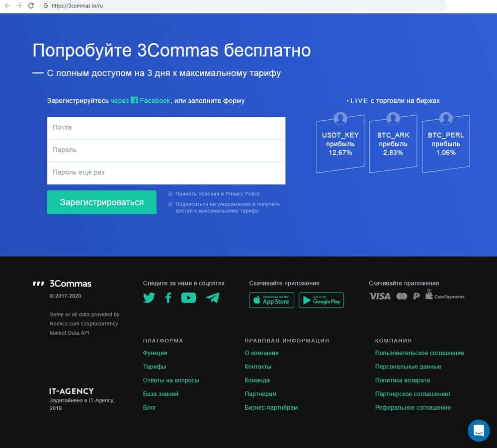Click the PayPal payment logo

pyautogui.click(x=416, y=296)
